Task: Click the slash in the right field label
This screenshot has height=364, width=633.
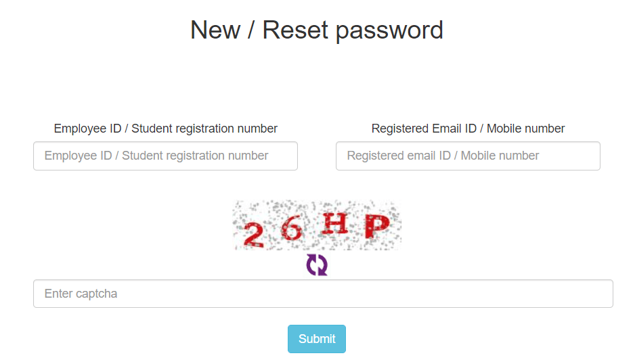Action: [481, 129]
